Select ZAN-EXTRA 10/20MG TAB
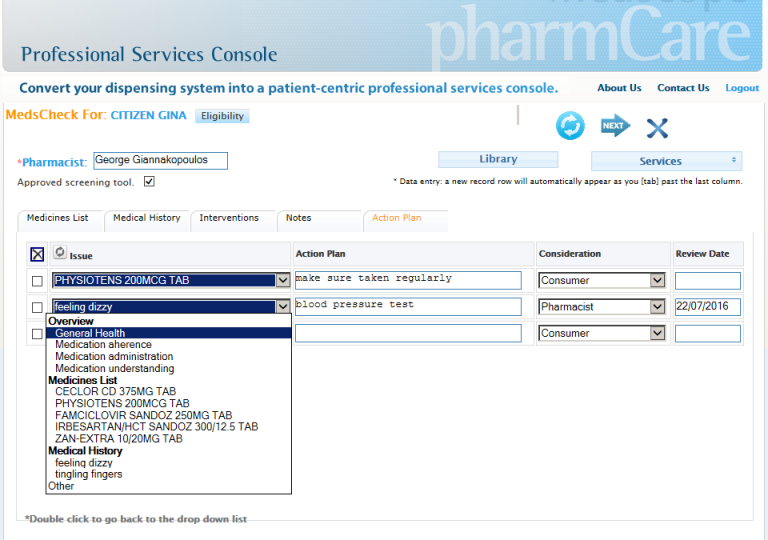 169,439
